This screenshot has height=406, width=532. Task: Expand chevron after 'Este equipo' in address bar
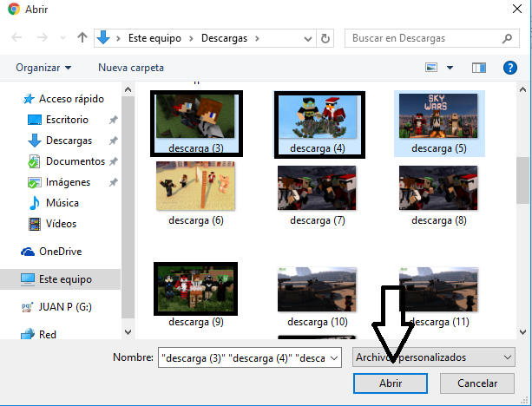191,38
